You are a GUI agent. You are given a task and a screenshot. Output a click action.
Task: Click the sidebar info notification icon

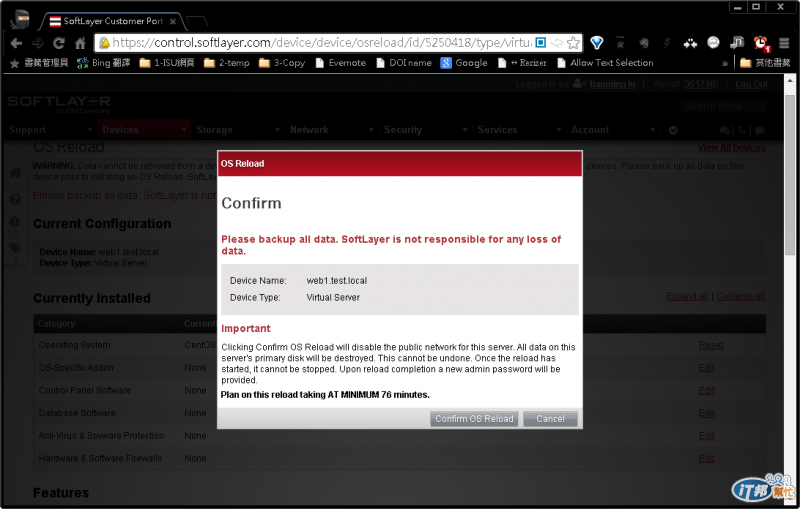click(x=15, y=222)
